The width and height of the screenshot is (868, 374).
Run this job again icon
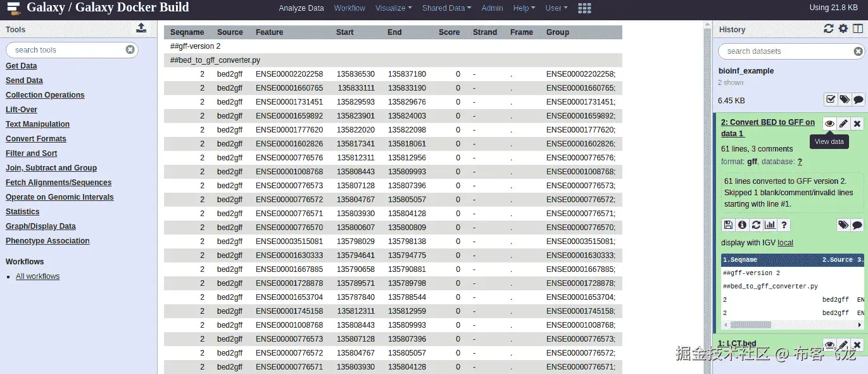click(x=756, y=224)
